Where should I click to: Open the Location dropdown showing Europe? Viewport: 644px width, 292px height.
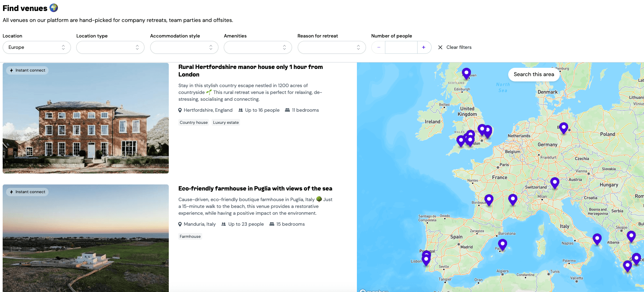coord(36,47)
